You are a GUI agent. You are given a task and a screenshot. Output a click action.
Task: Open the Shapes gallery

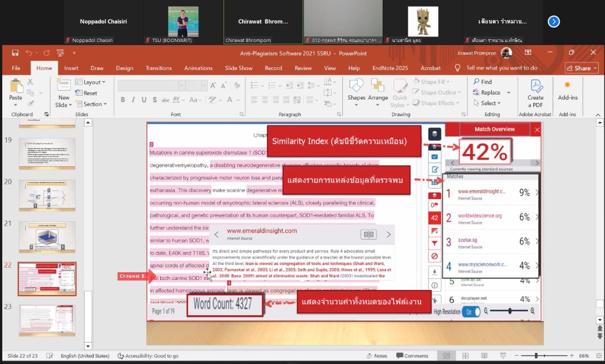356,90
